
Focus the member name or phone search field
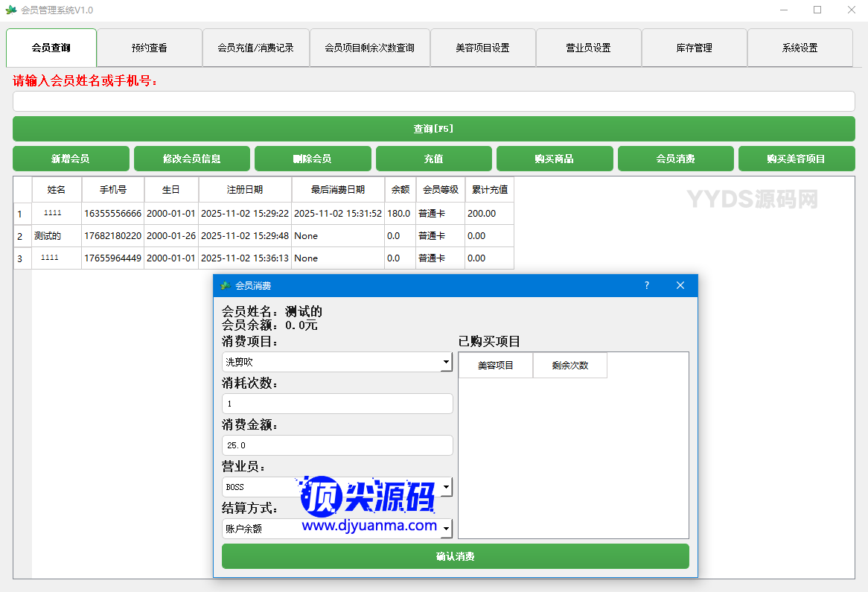coord(433,101)
